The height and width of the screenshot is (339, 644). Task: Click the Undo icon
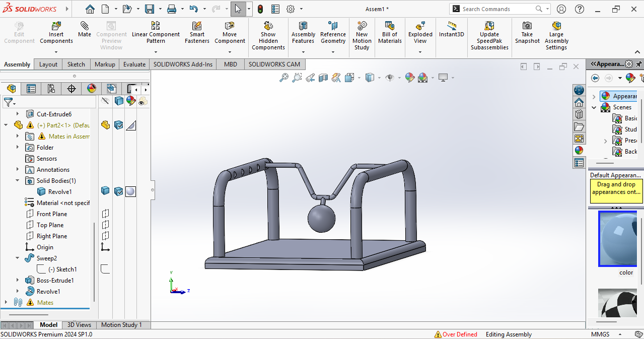point(194,9)
